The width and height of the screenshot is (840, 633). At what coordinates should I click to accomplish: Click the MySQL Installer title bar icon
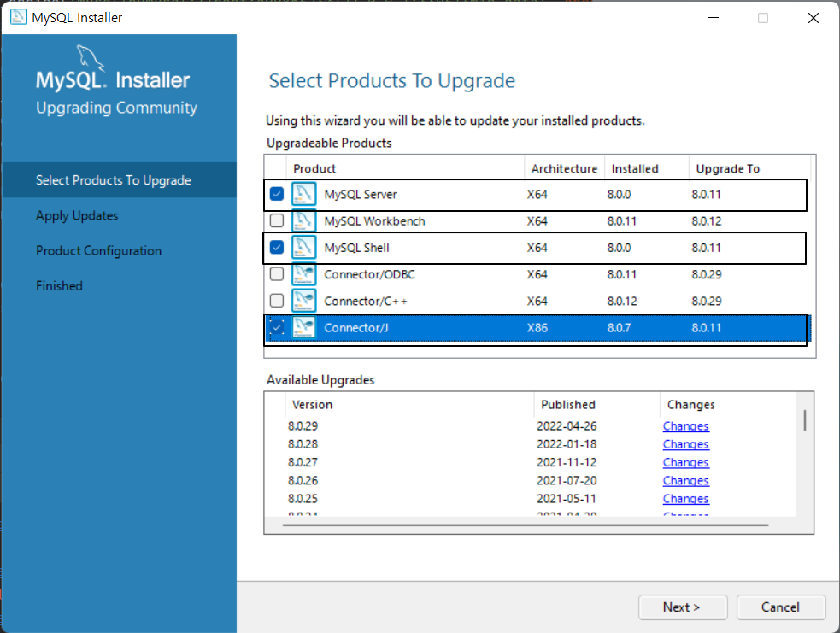coord(19,17)
